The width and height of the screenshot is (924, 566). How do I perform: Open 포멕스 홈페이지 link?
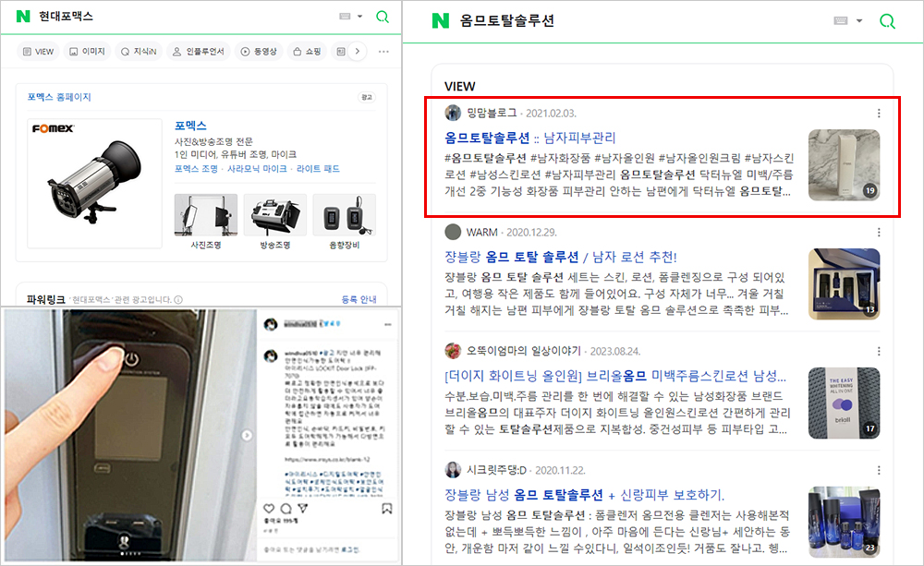tap(59, 97)
